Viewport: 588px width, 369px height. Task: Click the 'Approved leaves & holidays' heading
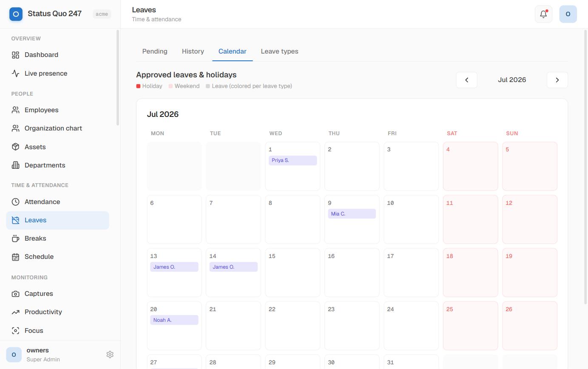coord(186,75)
